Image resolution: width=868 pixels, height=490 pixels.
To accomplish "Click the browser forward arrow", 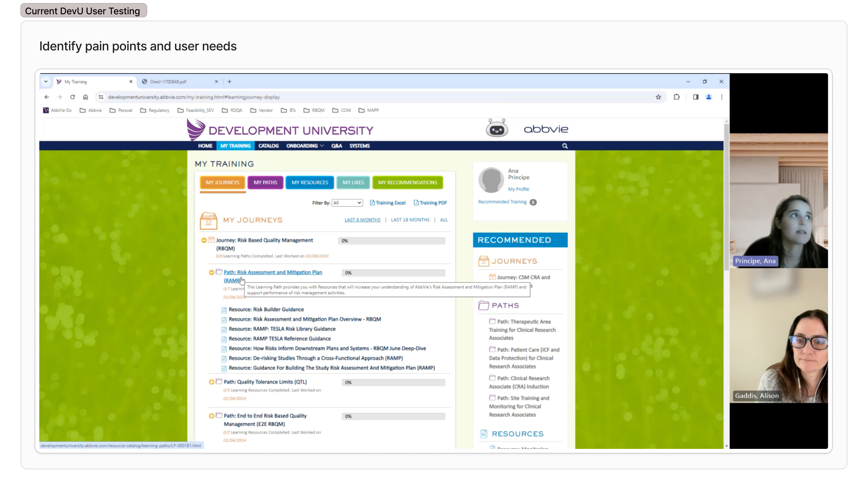I will tap(60, 97).
